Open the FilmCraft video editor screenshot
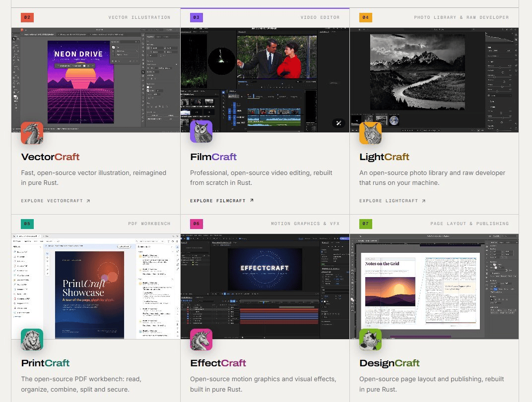 click(265, 80)
